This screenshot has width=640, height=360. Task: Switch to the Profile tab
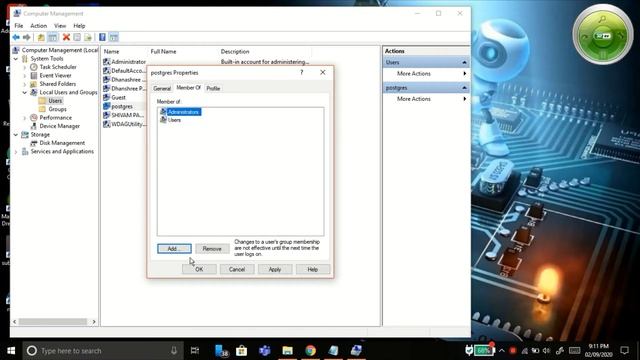click(213, 89)
